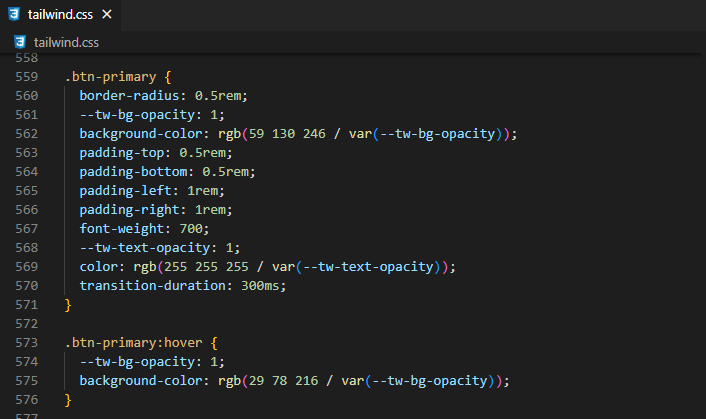Click the breadcrumb CSS file icon
The width and height of the screenshot is (706, 419).
pyautogui.click(x=20, y=42)
